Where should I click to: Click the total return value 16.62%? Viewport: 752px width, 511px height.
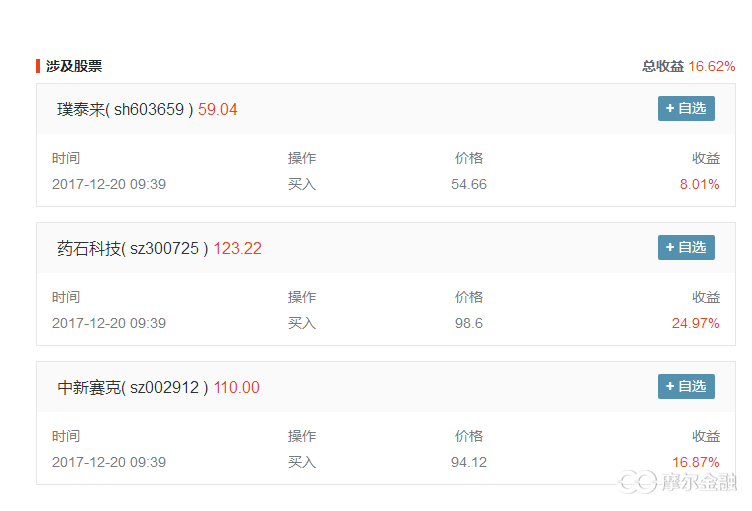(x=712, y=66)
